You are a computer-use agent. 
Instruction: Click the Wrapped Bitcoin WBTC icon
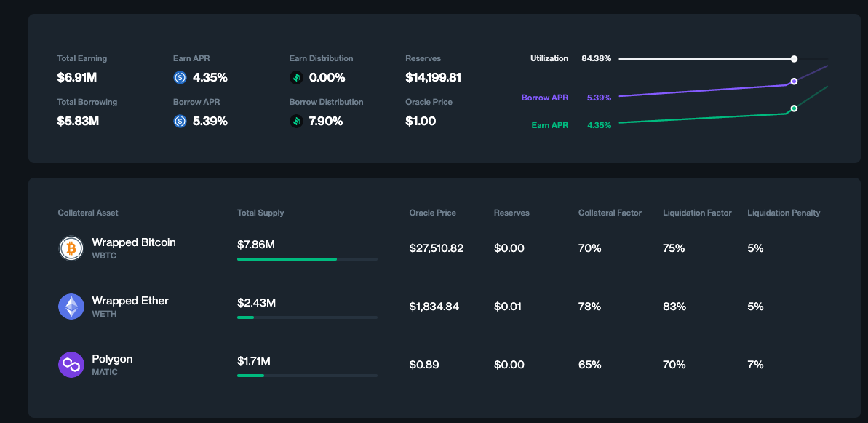tap(71, 248)
